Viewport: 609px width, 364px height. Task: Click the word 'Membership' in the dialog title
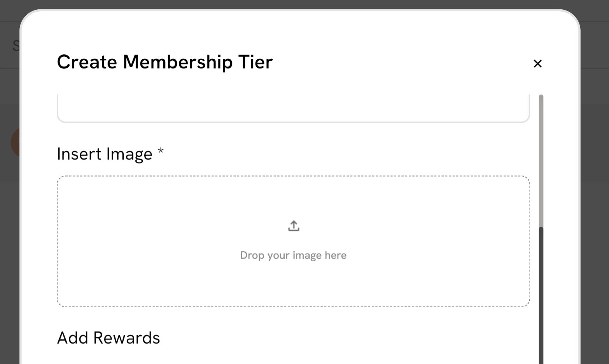[x=177, y=62]
